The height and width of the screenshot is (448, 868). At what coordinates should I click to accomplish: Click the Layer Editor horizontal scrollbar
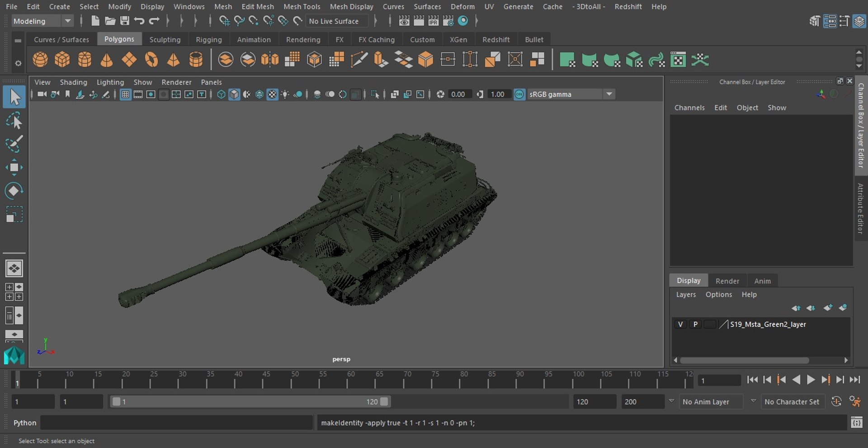[x=744, y=360]
